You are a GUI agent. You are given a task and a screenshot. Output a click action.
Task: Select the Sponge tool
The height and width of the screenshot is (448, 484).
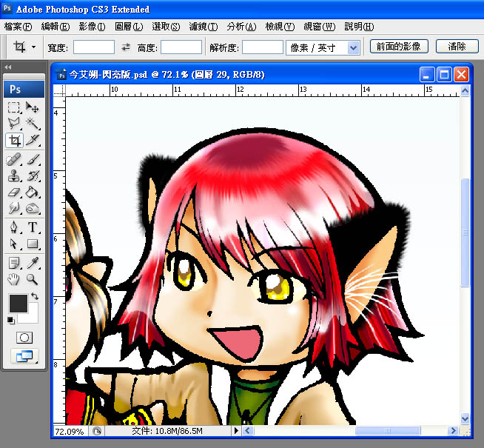click(33, 208)
